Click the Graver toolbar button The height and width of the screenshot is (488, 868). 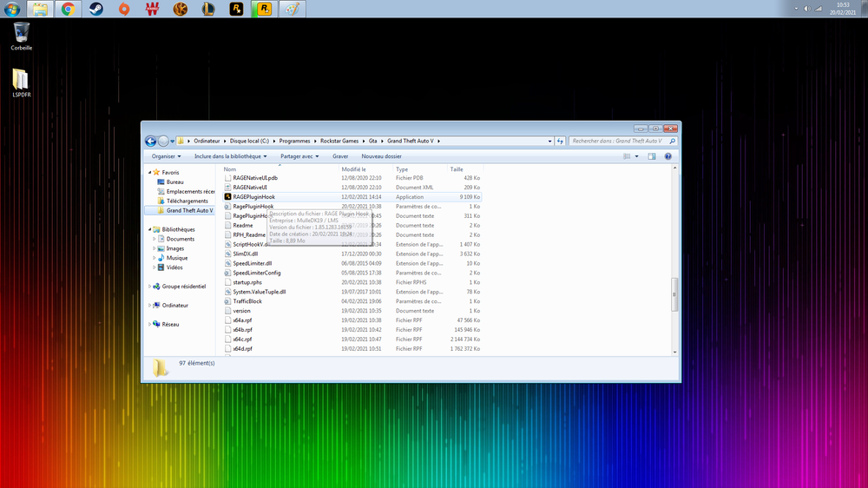click(x=340, y=156)
